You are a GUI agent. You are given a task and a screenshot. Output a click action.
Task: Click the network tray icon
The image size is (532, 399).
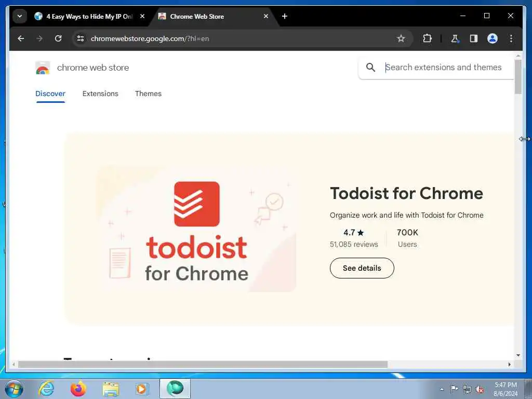point(467,389)
